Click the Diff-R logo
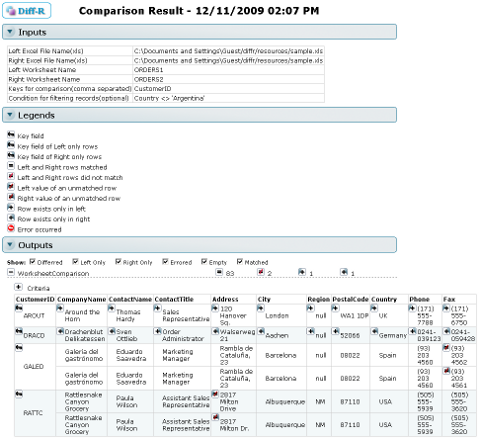This screenshot has width=480, height=439. 27,11
